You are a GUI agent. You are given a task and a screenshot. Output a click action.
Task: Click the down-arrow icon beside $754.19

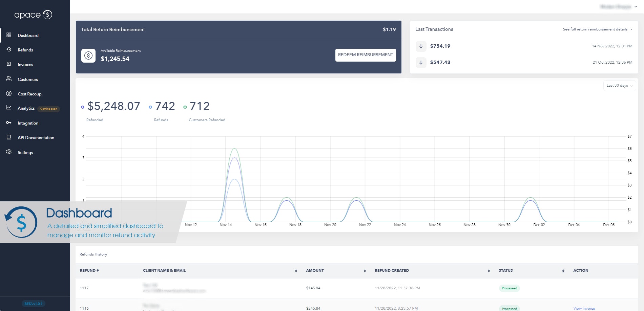(x=421, y=46)
